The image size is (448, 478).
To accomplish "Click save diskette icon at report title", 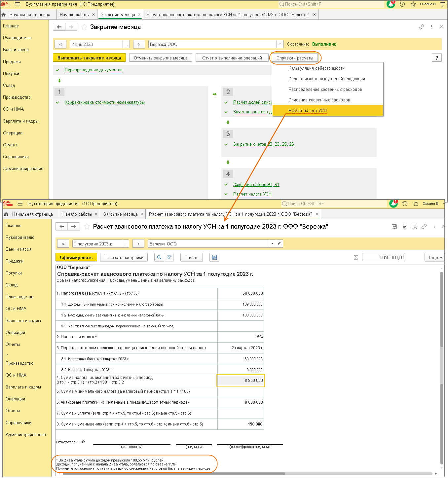I will [394, 227].
